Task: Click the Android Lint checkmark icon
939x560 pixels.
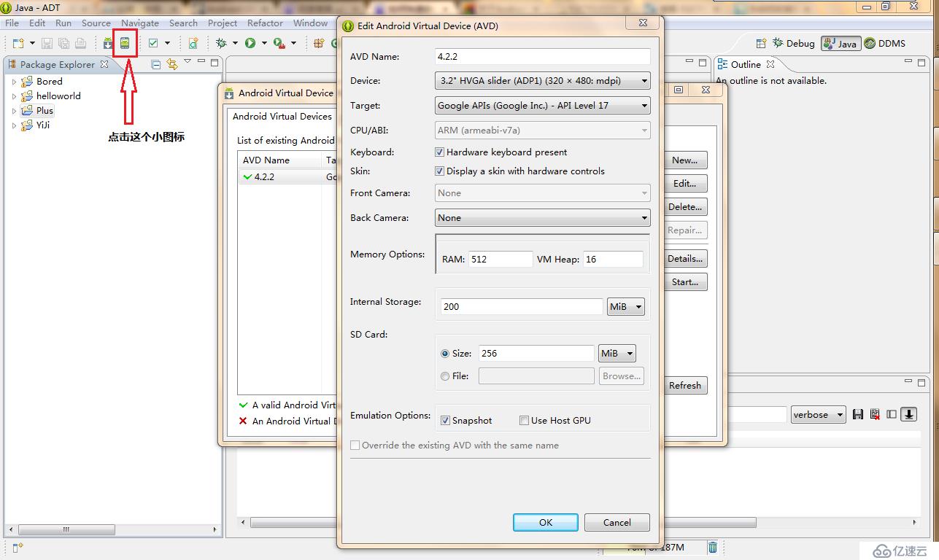Action: tap(153, 44)
